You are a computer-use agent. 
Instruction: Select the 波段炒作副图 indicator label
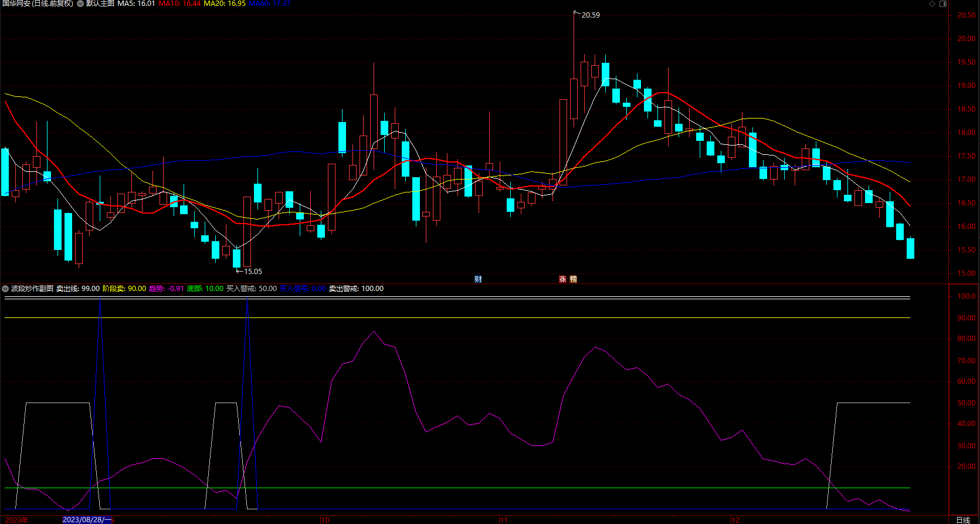[x=32, y=289]
